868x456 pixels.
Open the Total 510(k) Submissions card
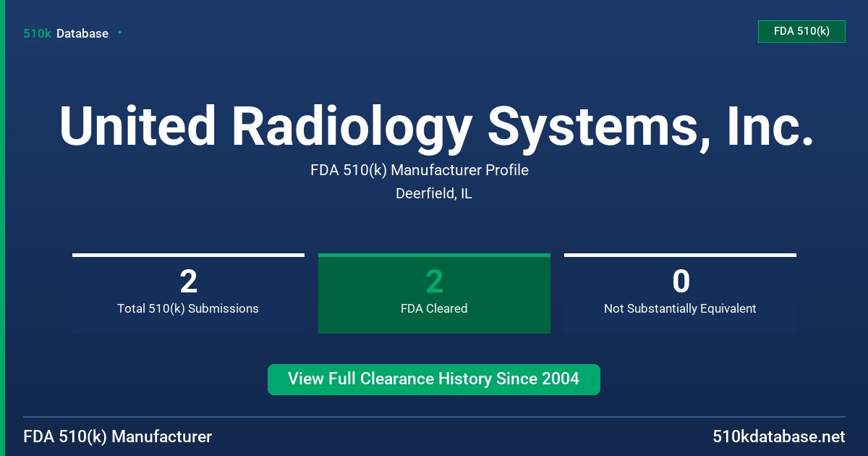pos(188,293)
